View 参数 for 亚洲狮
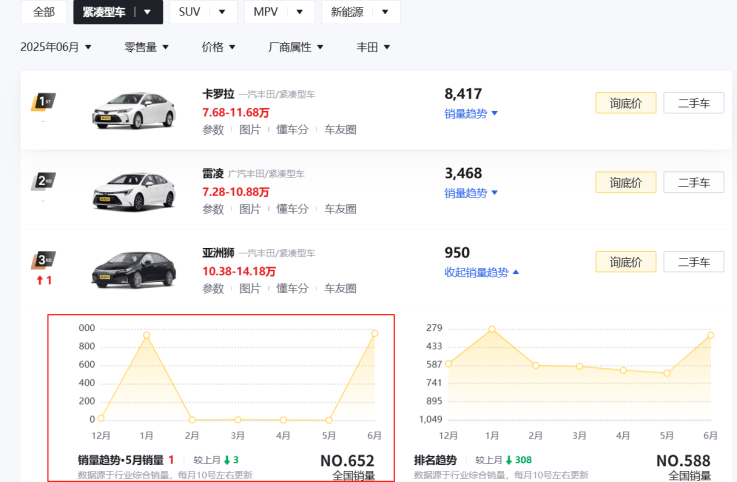This screenshot has height=482, width=737. coord(213,288)
